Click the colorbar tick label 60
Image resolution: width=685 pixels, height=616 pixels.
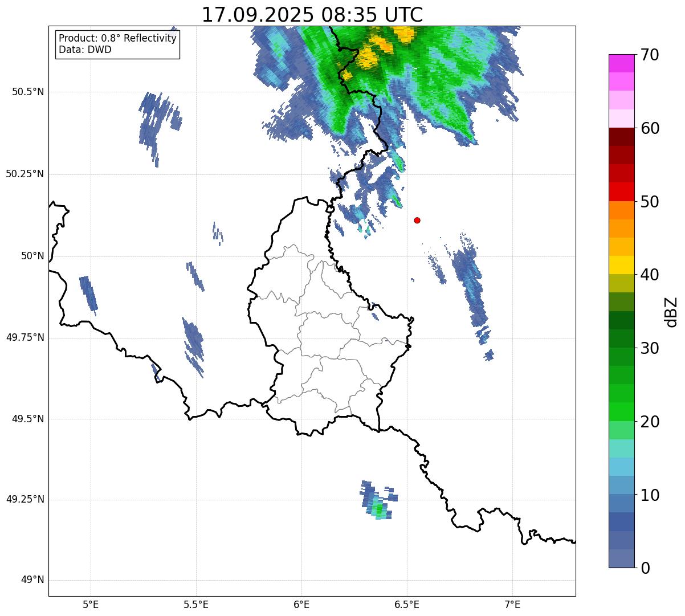click(x=650, y=128)
